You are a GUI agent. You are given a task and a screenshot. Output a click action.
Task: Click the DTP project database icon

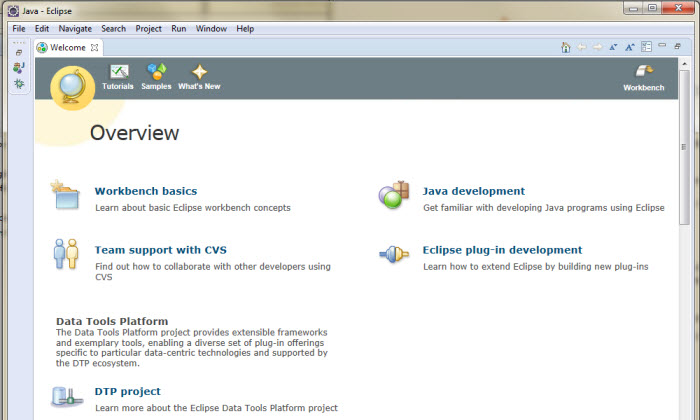(x=67, y=396)
